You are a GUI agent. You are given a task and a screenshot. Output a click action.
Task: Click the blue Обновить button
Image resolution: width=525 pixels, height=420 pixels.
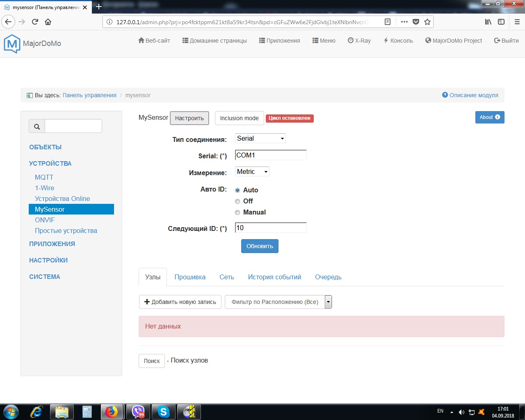pos(260,246)
